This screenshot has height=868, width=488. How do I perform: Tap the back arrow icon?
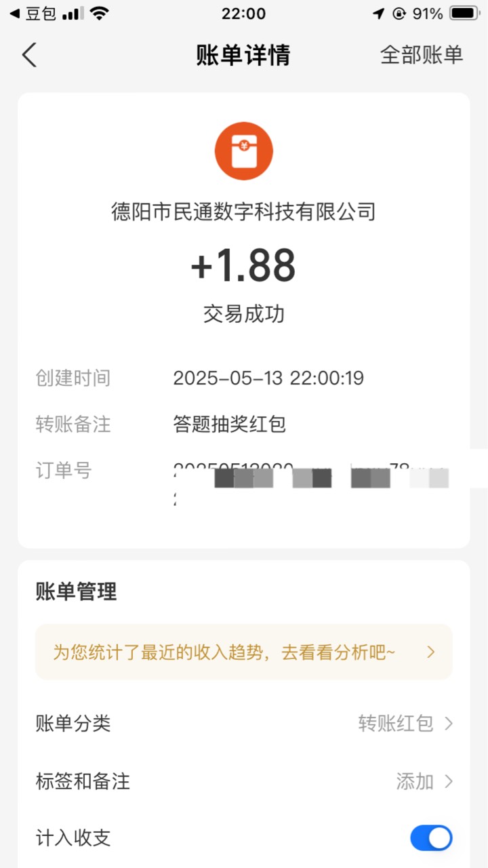(x=29, y=55)
